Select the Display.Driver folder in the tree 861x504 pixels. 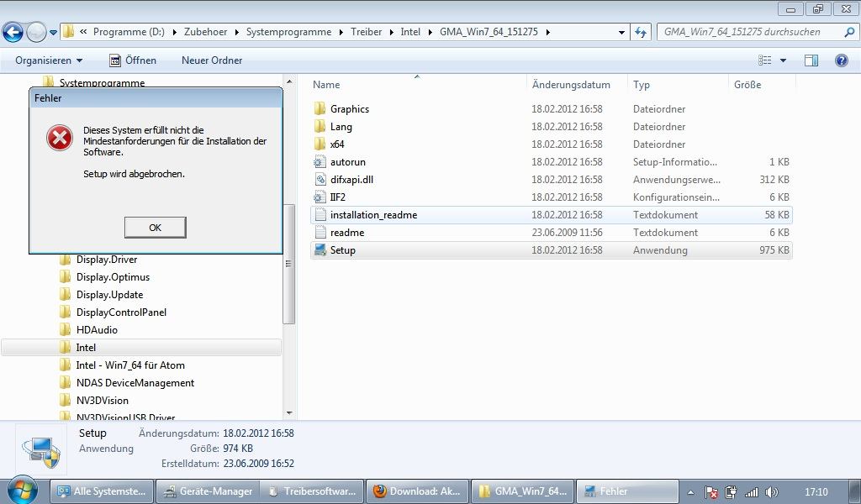click(107, 260)
